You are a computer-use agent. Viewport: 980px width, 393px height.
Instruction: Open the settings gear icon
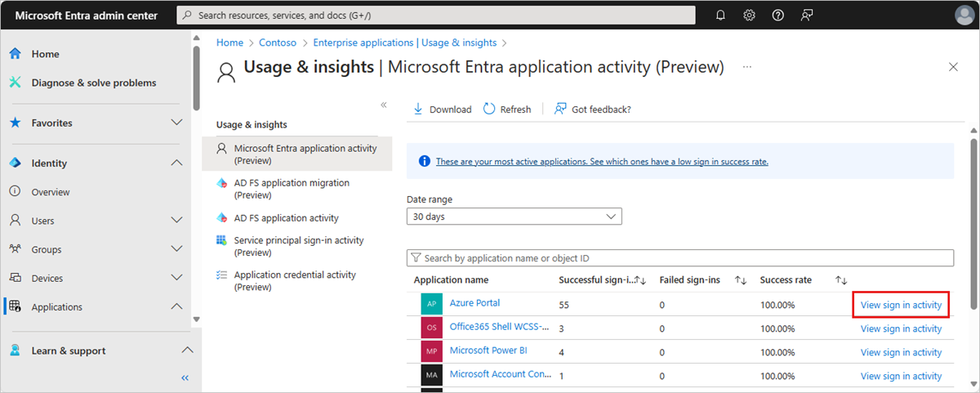pyautogui.click(x=749, y=15)
